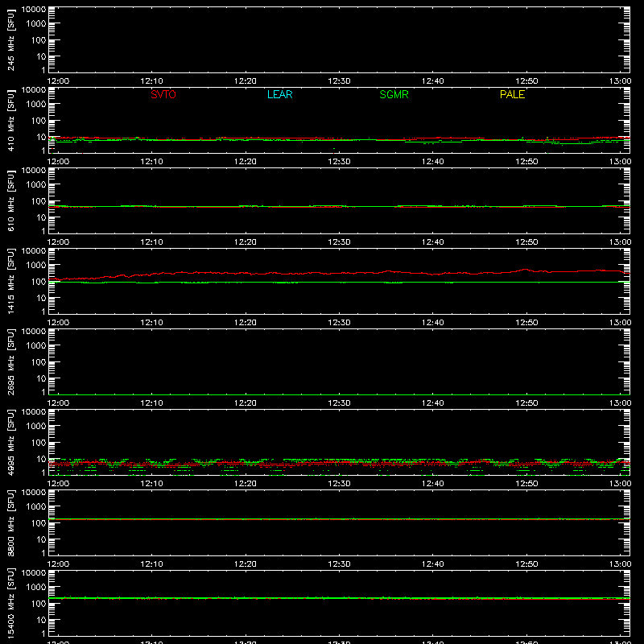644x644 pixels.
Task: Click the 12:20 tick under the 410 MHz panel
Action: click(x=246, y=162)
